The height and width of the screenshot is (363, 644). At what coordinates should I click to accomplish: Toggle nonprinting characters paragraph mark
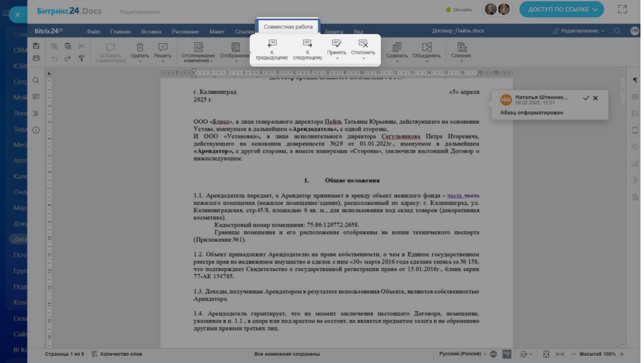coord(635,80)
